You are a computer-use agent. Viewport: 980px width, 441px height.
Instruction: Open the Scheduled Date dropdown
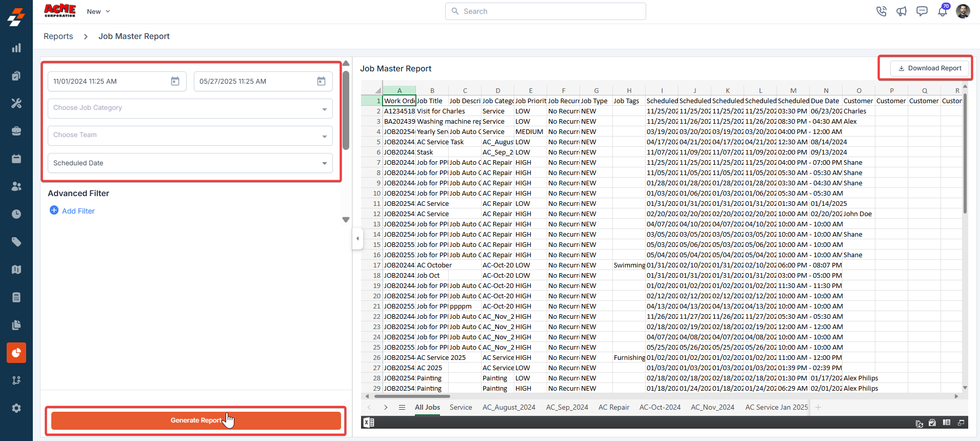tap(190, 163)
